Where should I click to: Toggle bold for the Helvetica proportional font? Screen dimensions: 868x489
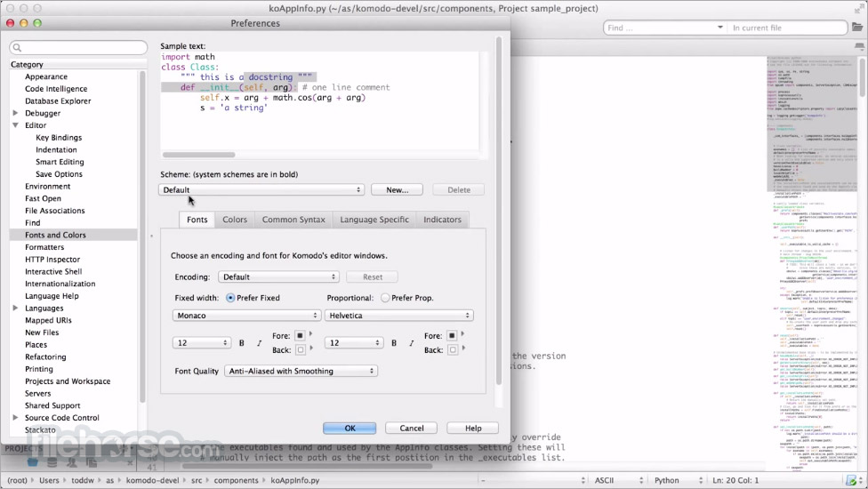pyautogui.click(x=394, y=343)
